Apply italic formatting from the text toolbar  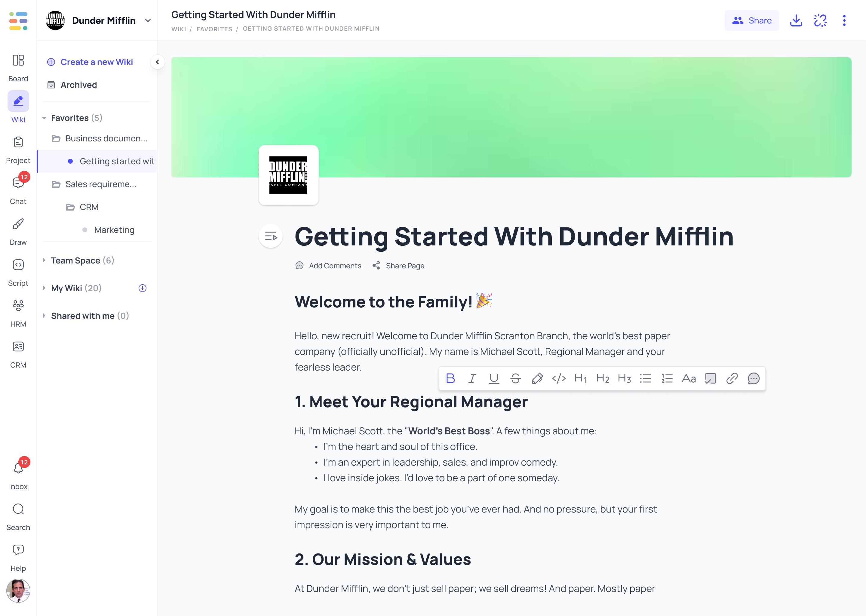pyautogui.click(x=472, y=378)
